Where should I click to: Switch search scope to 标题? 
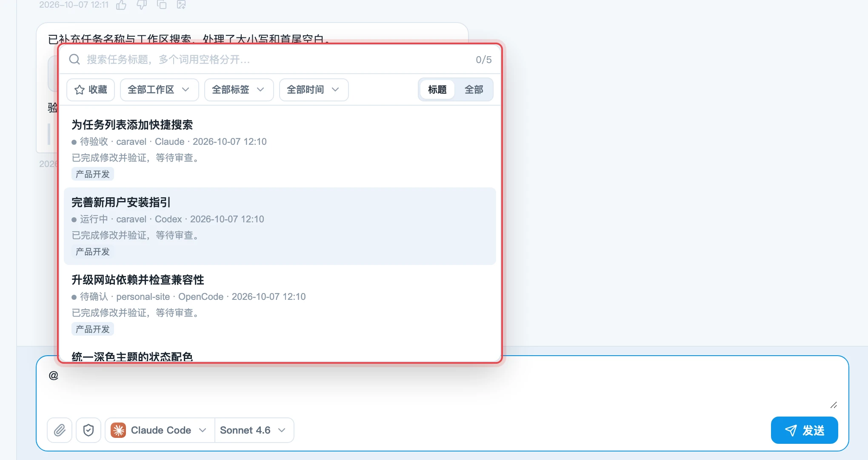tap(437, 89)
